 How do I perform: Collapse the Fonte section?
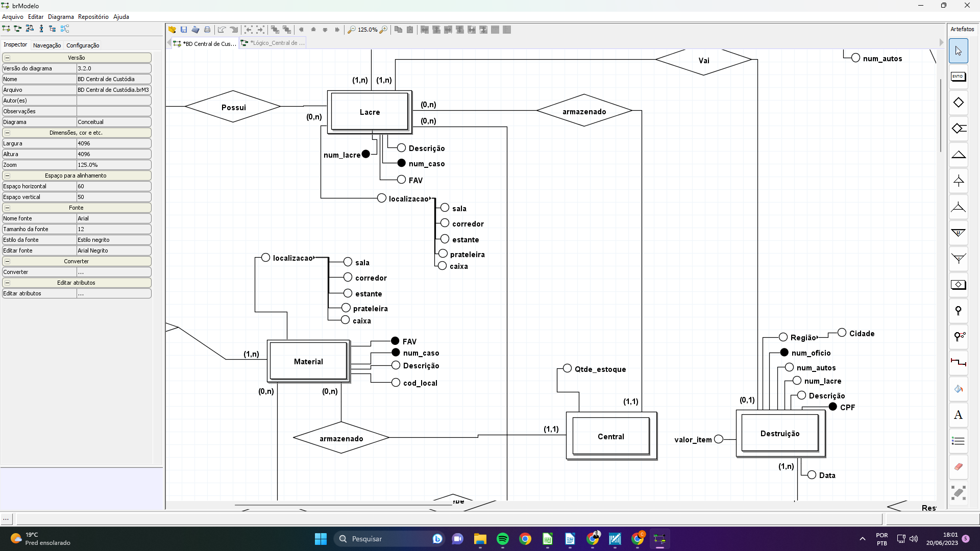pyautogui.click(x=7, y=208)
